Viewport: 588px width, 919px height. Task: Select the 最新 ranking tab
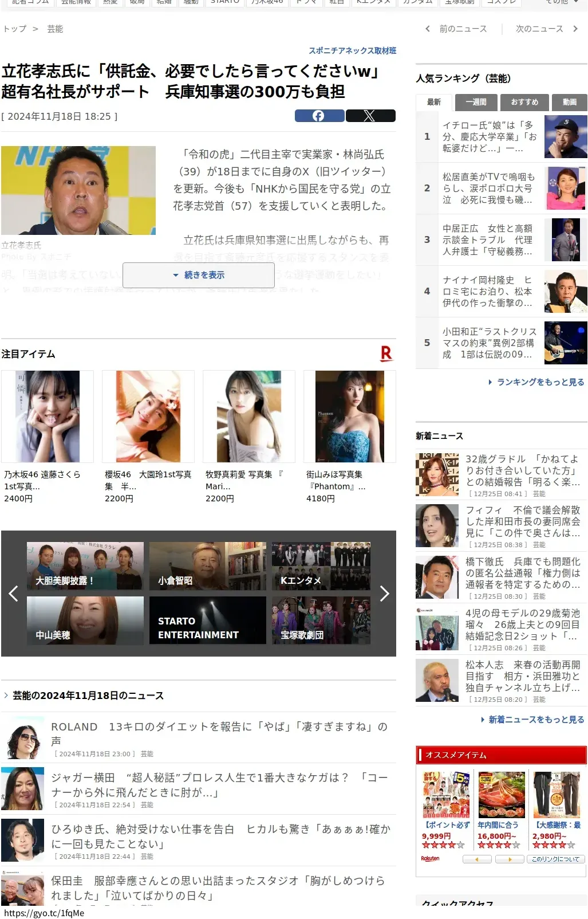434,102
